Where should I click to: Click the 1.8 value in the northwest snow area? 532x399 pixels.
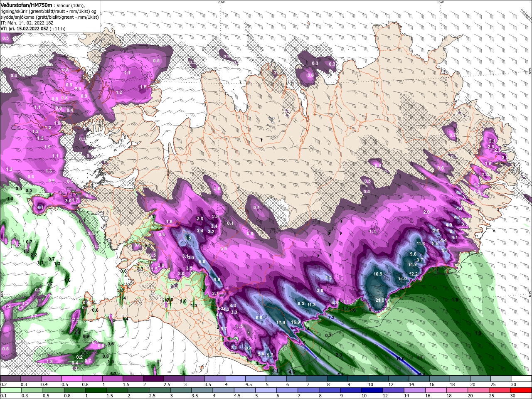(143, 87)
